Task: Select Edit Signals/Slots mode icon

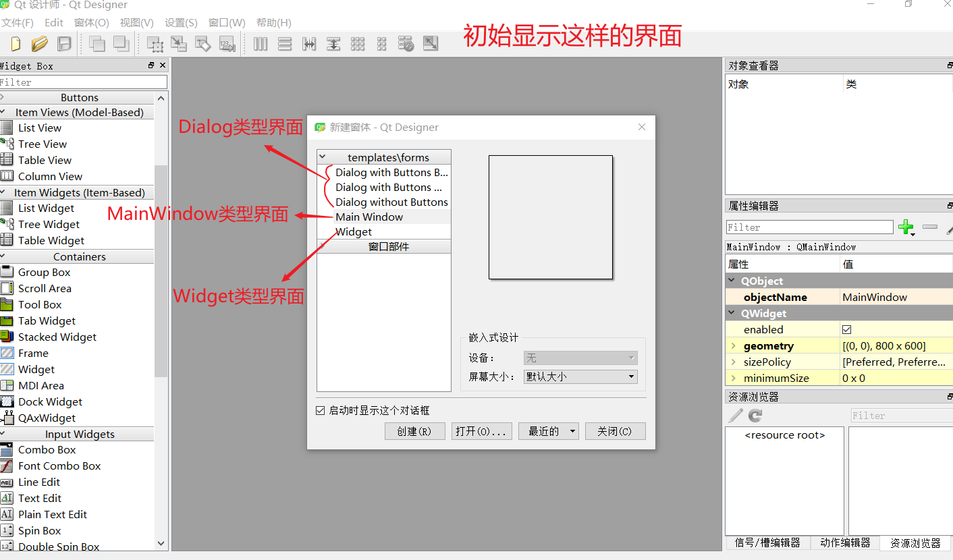Action: (179, 43)
